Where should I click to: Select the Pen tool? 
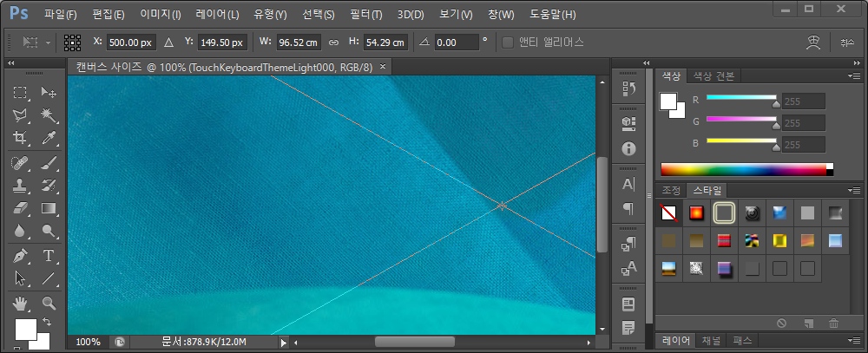click(x=21, y=256)
